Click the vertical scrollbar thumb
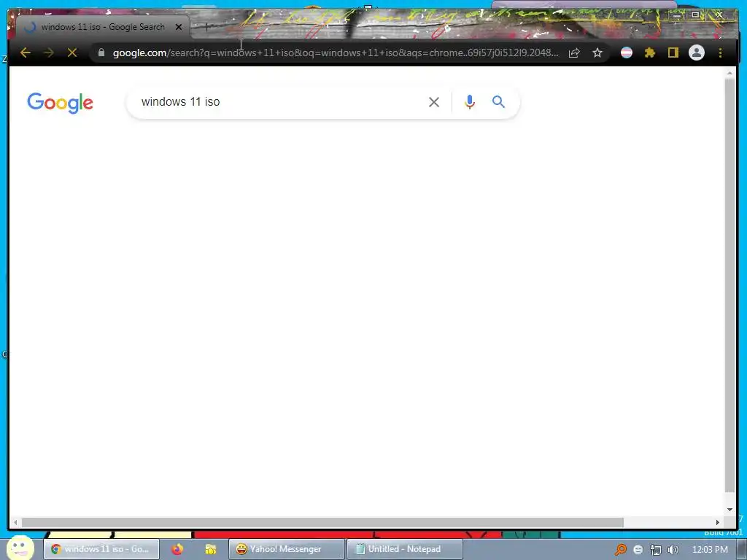This screenshot has height=560, width=747. click(x=729, y=286)
